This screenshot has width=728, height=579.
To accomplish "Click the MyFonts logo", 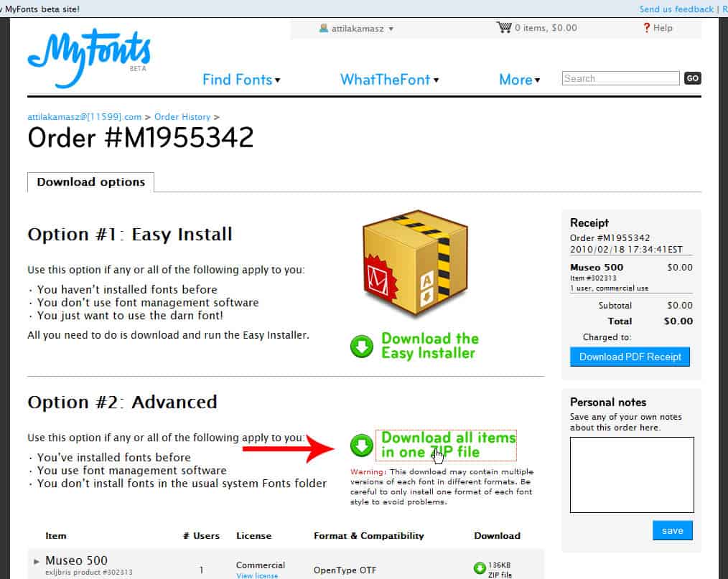I will (x=89, y=57).
